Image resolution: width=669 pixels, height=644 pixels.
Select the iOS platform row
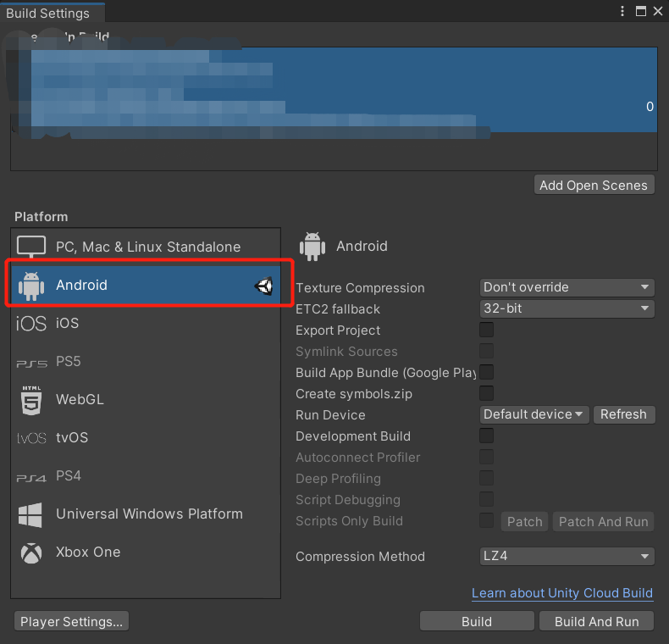(146, 324)
